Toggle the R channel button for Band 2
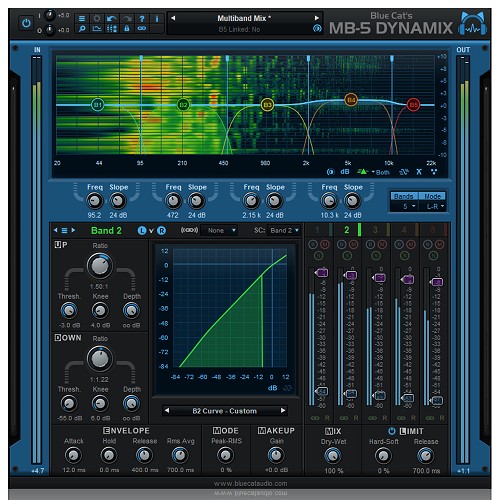The width and height of the screenshot is (500, 500). tap(161, 230)
